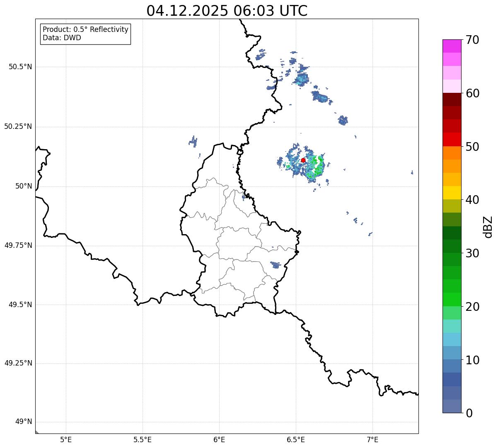Click the 6.5°E longitude axis label
498x448 pixels.
296,440
